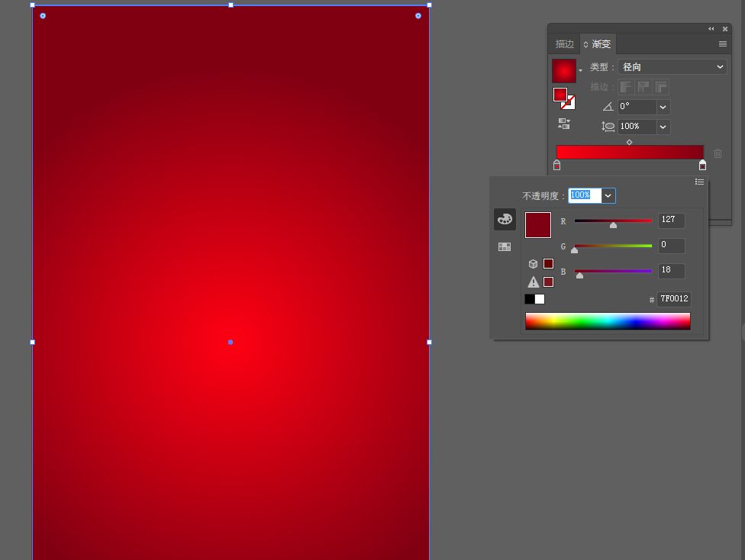Expand the 不透明度 opacity dropdown
The image size is (745, 560).
(608, 196)
